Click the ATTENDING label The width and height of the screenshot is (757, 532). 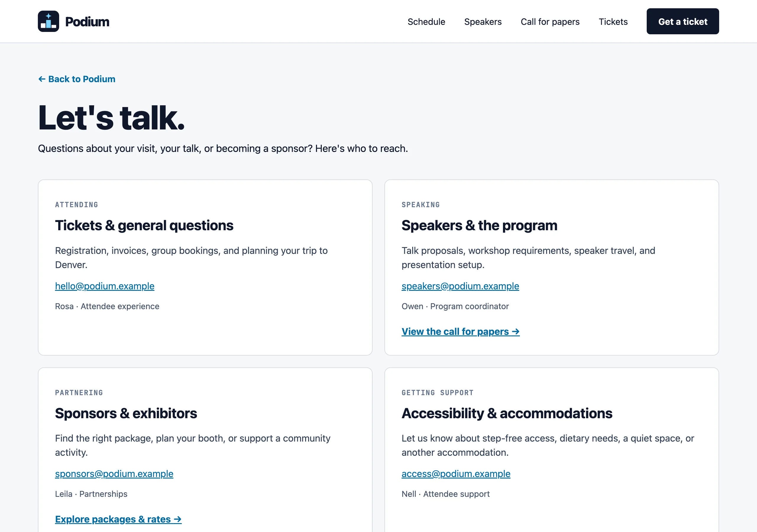[77, 205]
